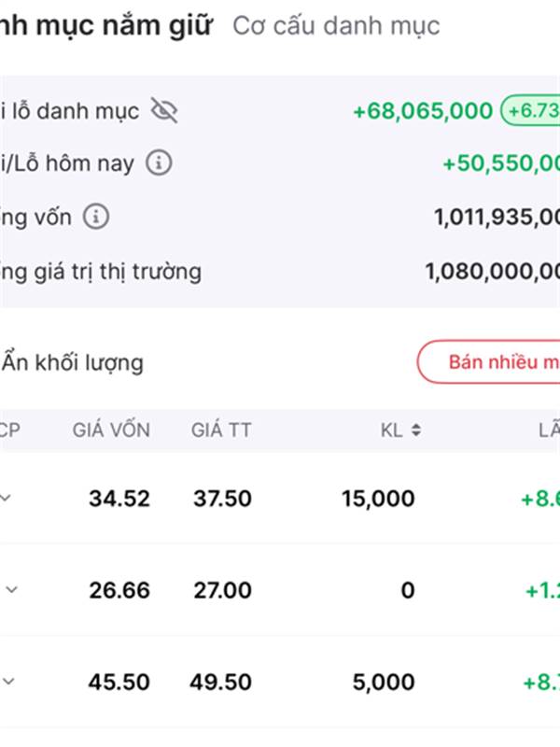This screenshot has height=747, width=560.
Task: Switch to Cơ cấu danh mục tab
Action: pos(336,26)
